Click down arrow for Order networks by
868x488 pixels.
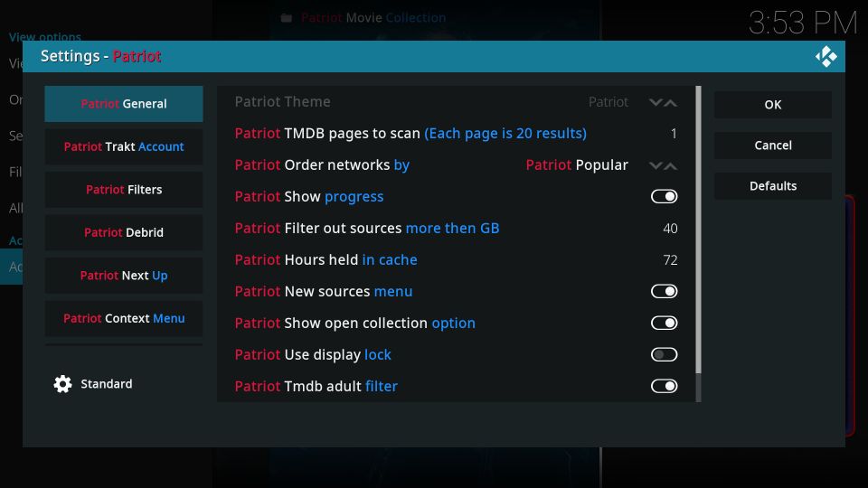(x=656, y=165)
